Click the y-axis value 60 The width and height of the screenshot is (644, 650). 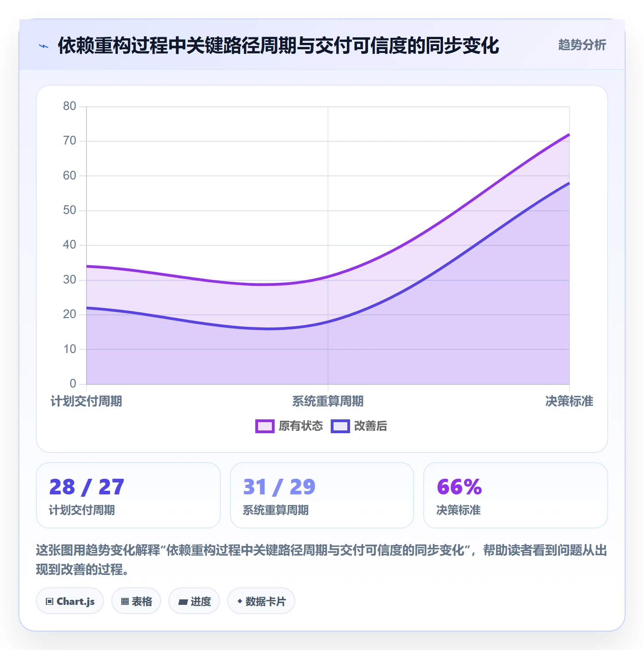[x=69, y=175]
